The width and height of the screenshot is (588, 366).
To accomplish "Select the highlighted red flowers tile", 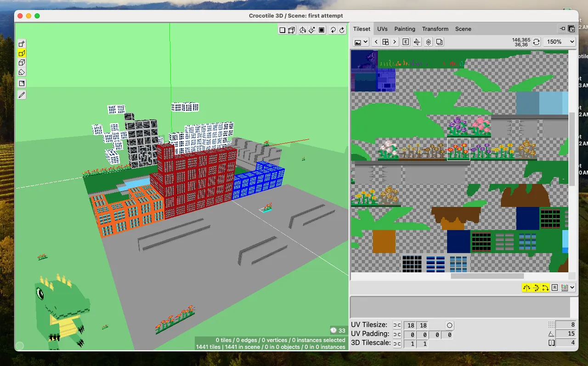I will tap(458, 149).
